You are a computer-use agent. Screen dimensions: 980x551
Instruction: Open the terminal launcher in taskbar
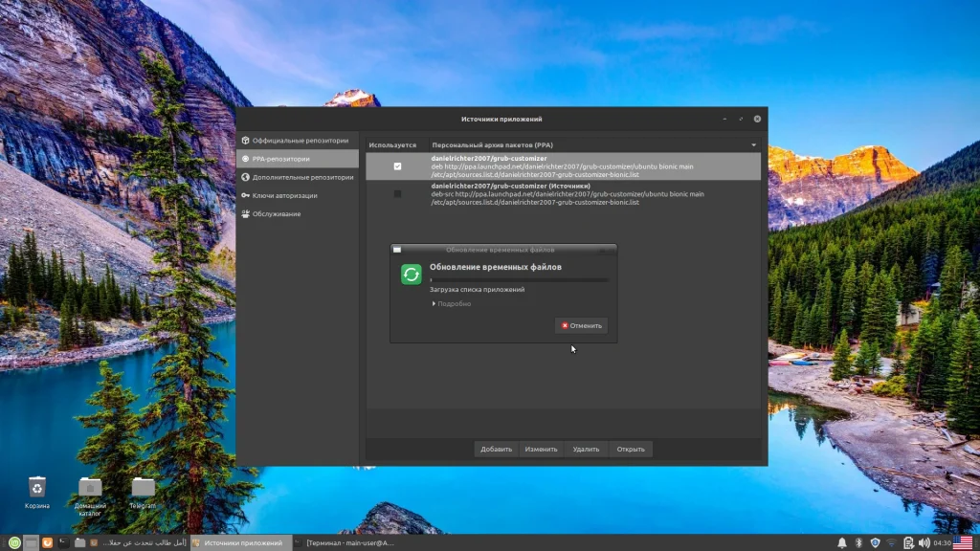63,543
